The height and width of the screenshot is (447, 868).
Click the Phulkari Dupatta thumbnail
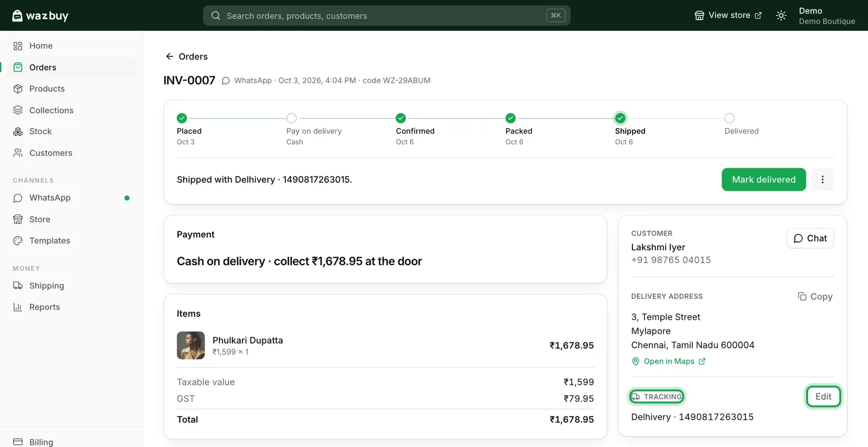pyautogui.click(x=191, y=345)
